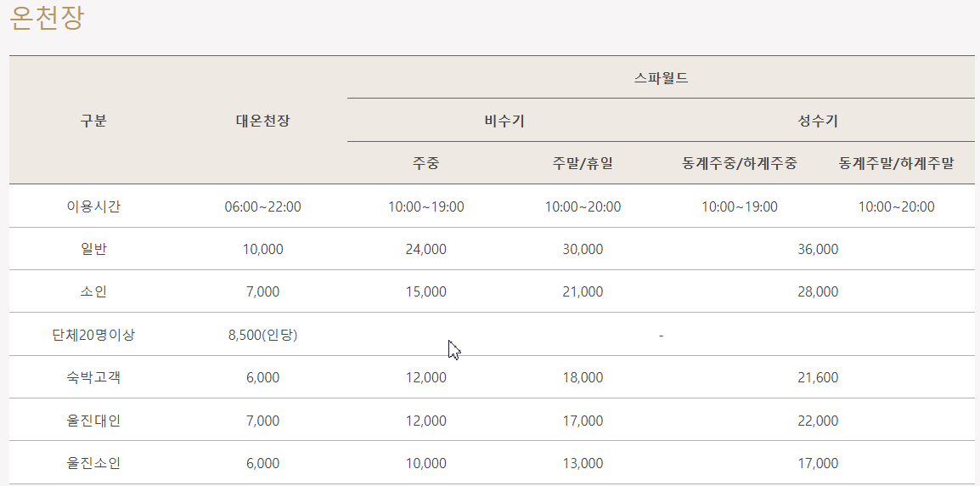Click 10:00~20:00 under the 주말/휴일 column
980x486 pixels.
click(x=583, y=206)
